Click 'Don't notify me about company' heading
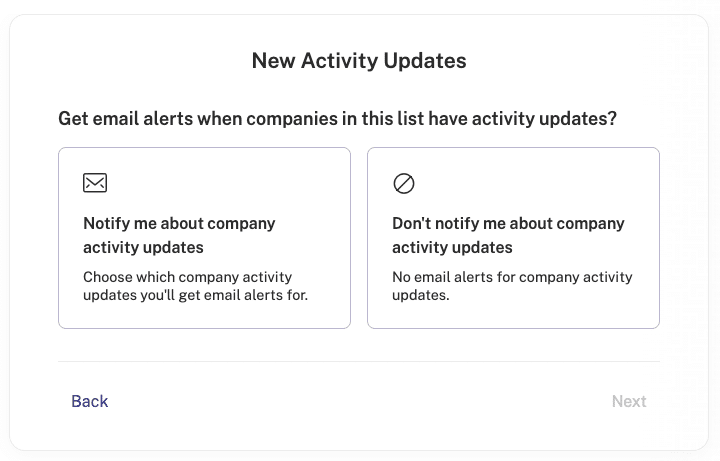This screenshot has height=461, width=720. pos(508,223)
